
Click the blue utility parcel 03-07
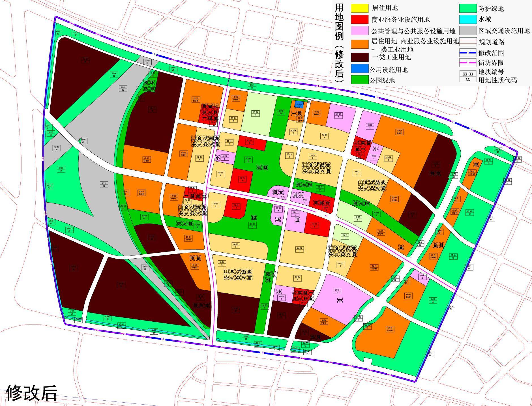[299, 104]
